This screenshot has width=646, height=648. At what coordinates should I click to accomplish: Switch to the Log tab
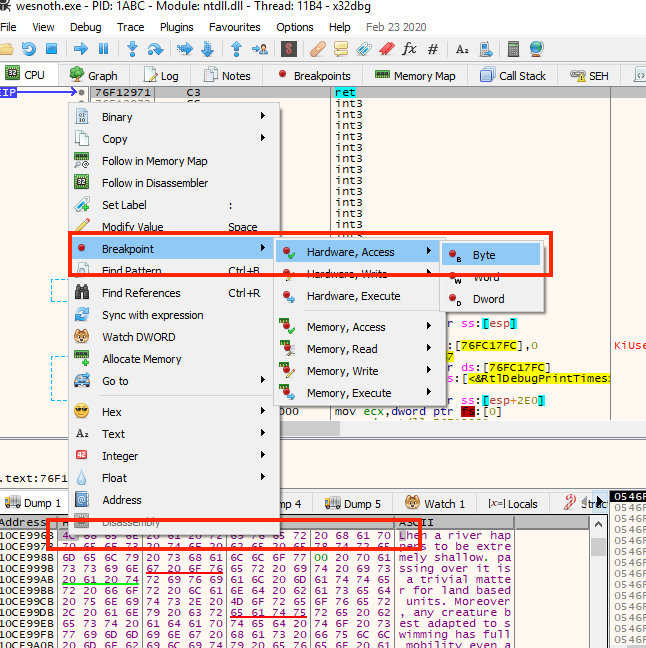pyautogui.click(x=161, y=76)
